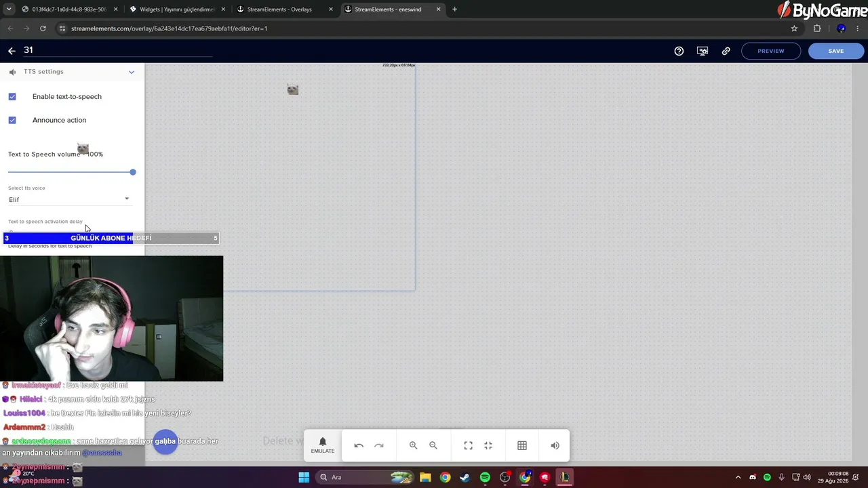
Task: Redo the last editor change
Action: point(379,445)
